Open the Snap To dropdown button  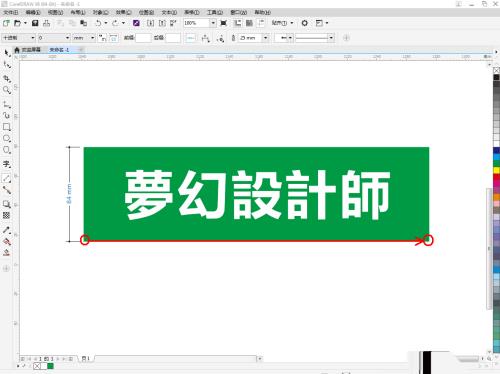(282, 23)
